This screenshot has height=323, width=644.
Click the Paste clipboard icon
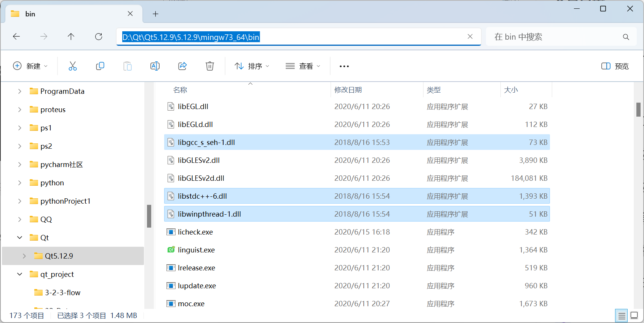[128, 66]
